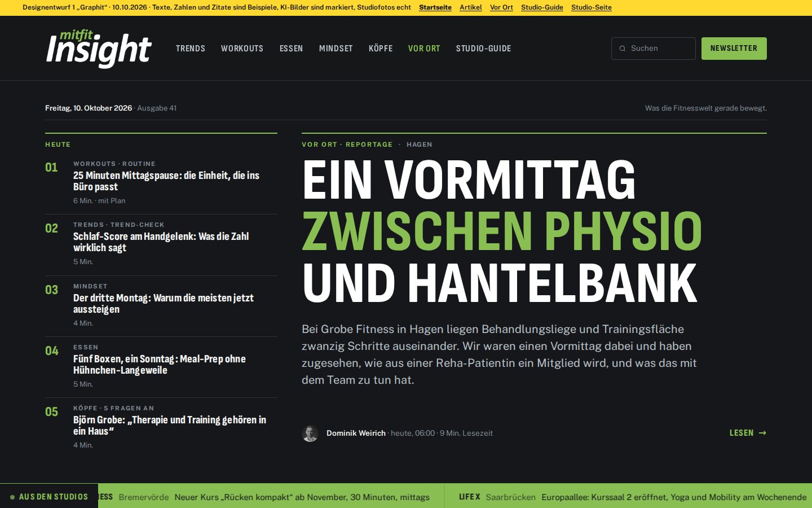This screenshot has width=812, height=508.
Task: Open Fünf Boxen, ein Sonntag article
Action: pos(160,365)
